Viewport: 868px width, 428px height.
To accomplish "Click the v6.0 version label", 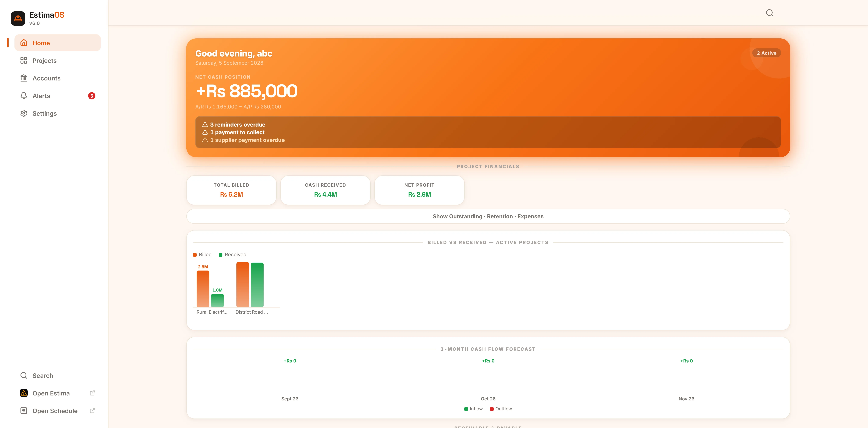I will (34, 23).
